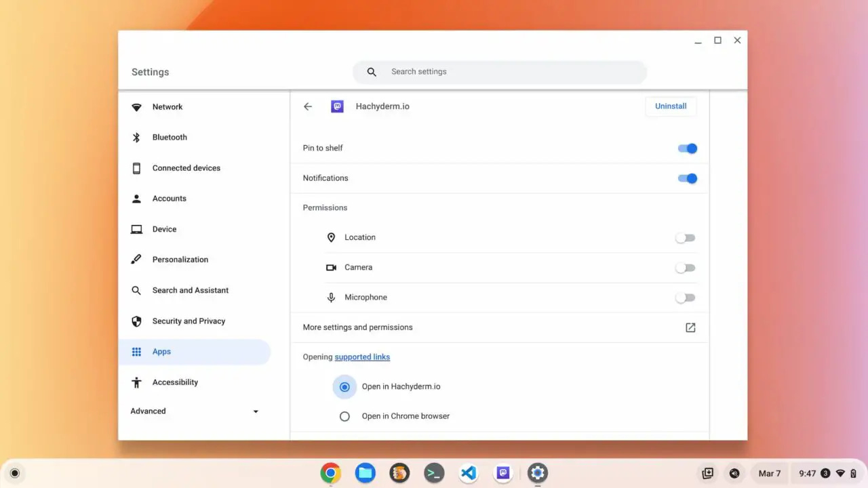Open the launcher circle button on shelf
The width and height of the screenshot is (868, 488).
coord(15,473)
